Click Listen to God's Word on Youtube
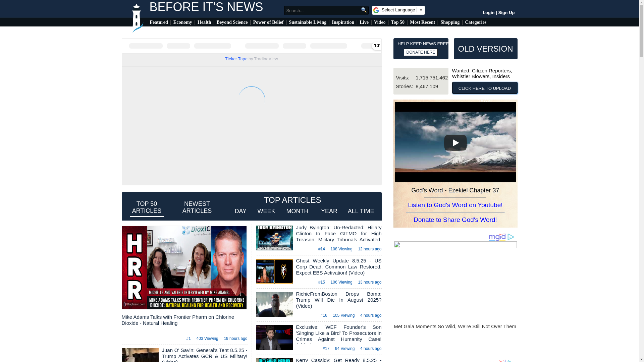The height and width of the screenshot is (362, 644). 455,205
